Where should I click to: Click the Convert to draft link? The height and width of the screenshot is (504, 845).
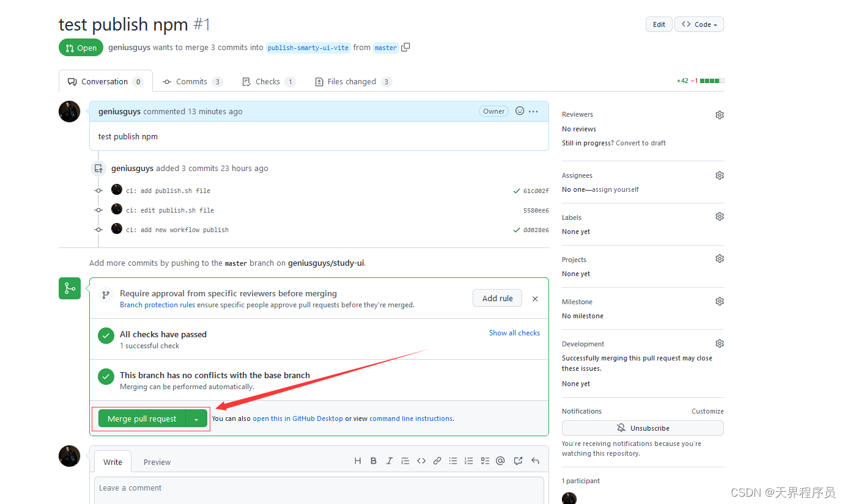(x=641, y=143)
